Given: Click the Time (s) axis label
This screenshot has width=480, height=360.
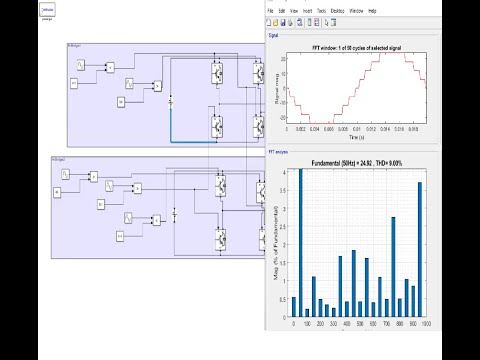Looking at the screenshot, I should pyautogui.click(x=356, y=137).
